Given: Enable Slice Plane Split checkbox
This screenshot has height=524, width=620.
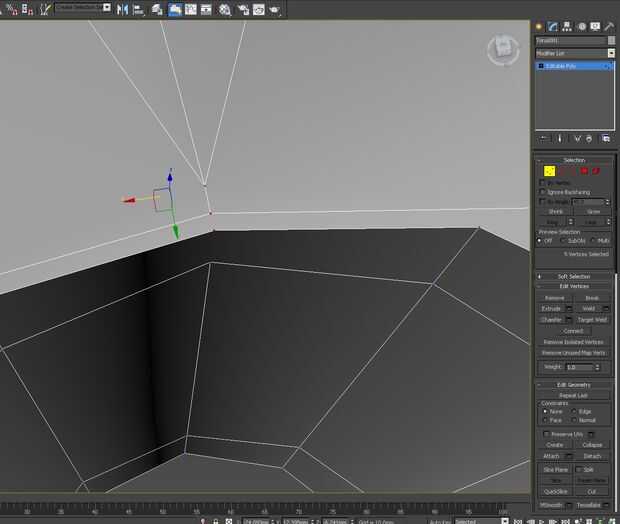Looking at the screenshot, I should (578, 469).
